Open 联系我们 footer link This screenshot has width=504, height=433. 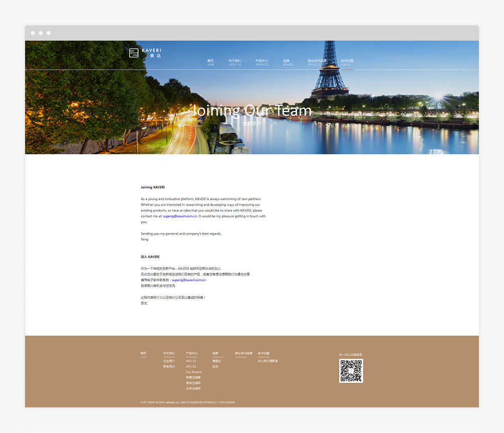[x=169, y=366]
